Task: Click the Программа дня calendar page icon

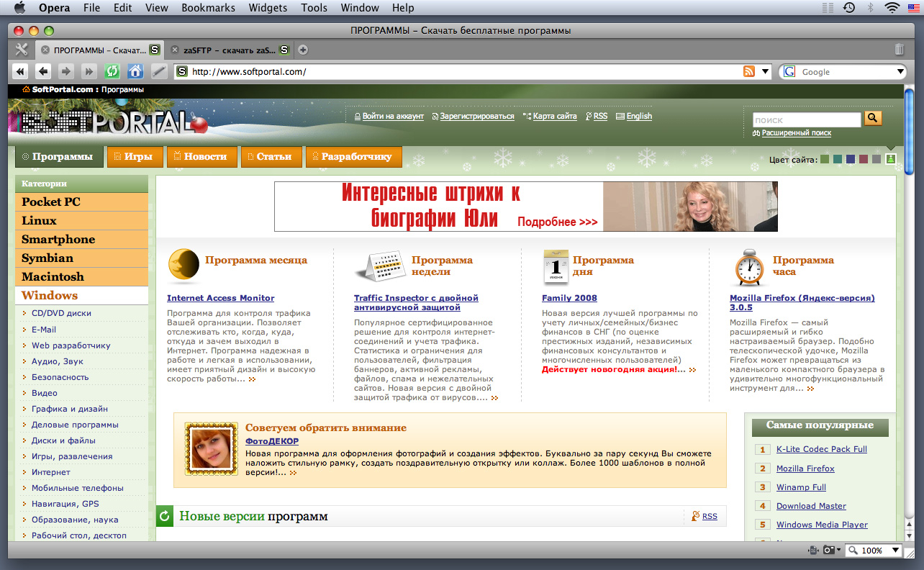Action: coord(556,268)
